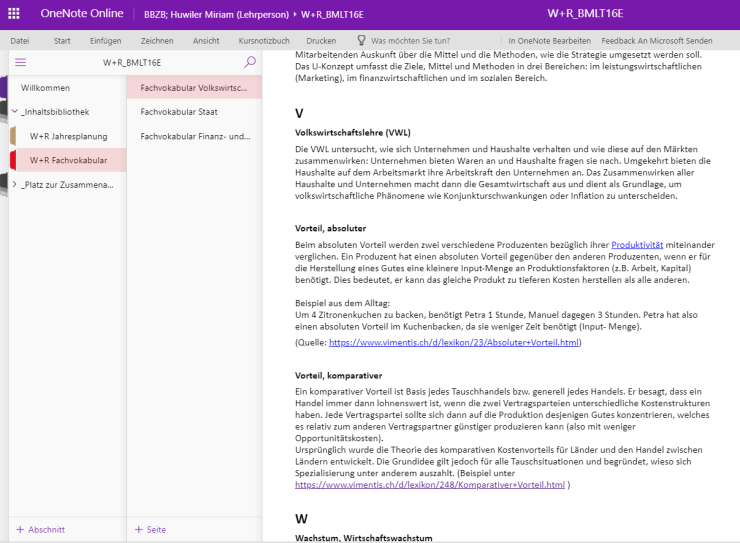The width and height of the screenshot is (740, 543).
Task: Open the app launcher waffle icon
Action: 14,14
